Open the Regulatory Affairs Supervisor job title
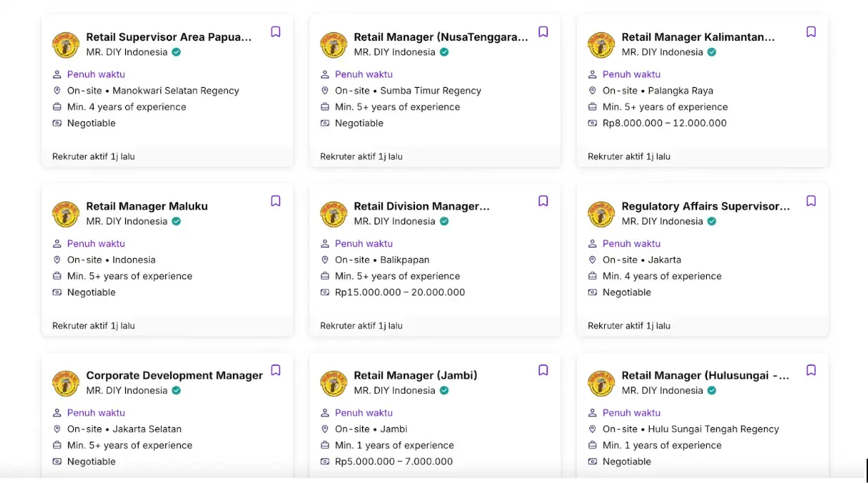Image resolution: width=868 pixels, height=484 pixels. (706, 206)
